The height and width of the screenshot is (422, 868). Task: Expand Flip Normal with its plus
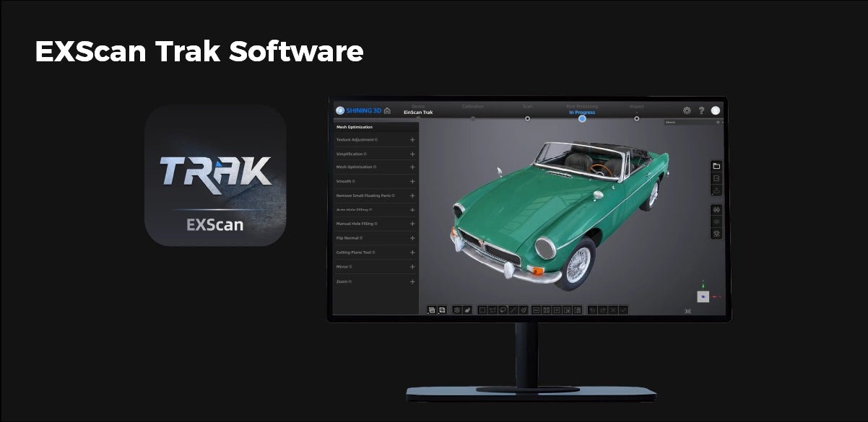coord(412,238)
